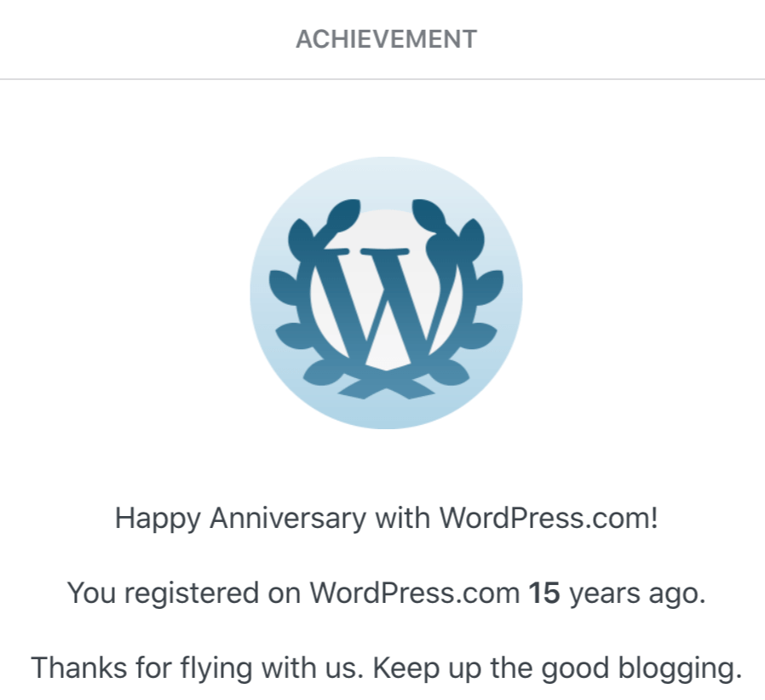
Task: Click the WordPress anniversary badge
Action: (386, 292)
